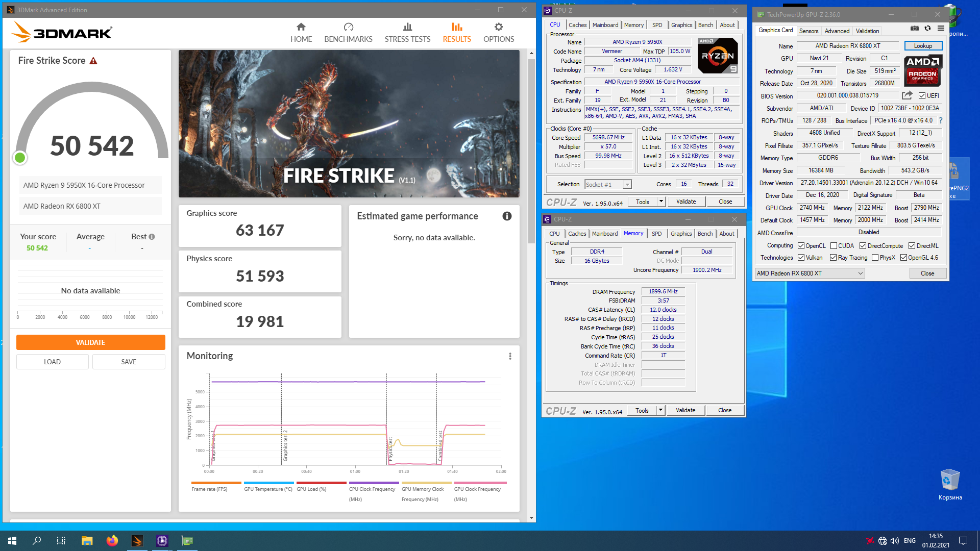The width and height of the screenshot is (980, 551).
Task: Click the GPU-Z taskbar icon
Action: (187, 541)
